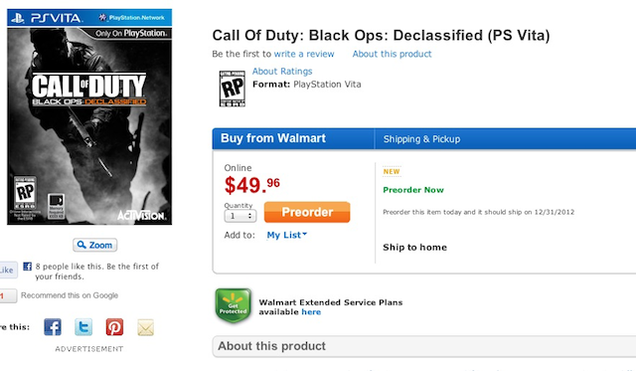Open the Quantity dropdown selector

point(240,216)
